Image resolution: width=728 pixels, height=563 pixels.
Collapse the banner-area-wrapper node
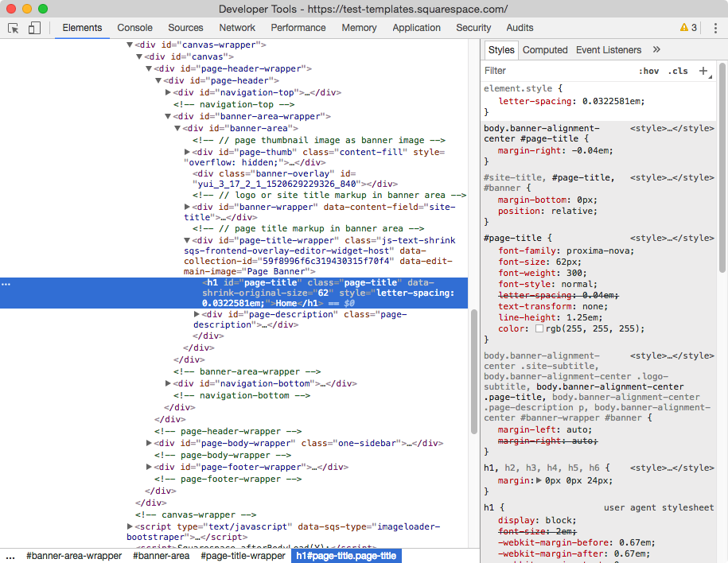168,117
